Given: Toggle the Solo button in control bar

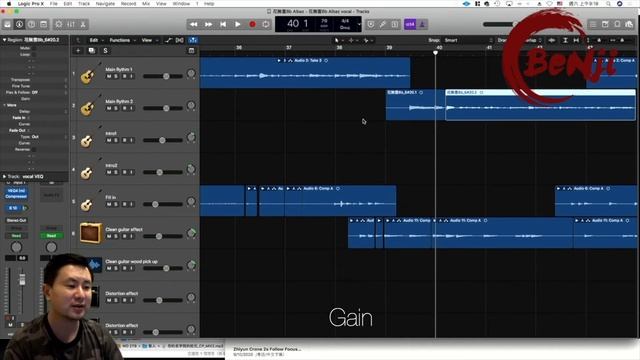Looking at the screenshot, I should 395,24.
